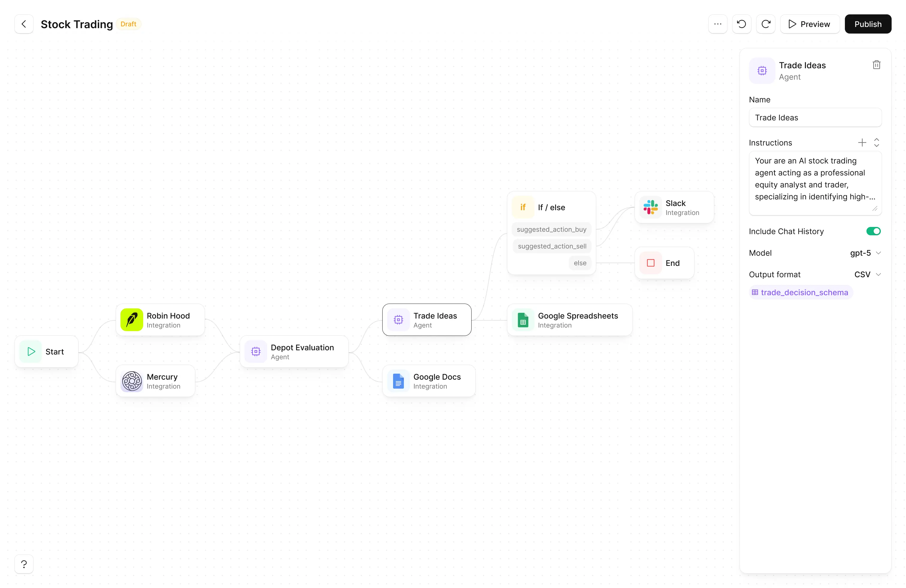Delete the Trade Ideas agent with the trash icon
Viewport: 906px width, 588px height.
click(x=876, y=65)
